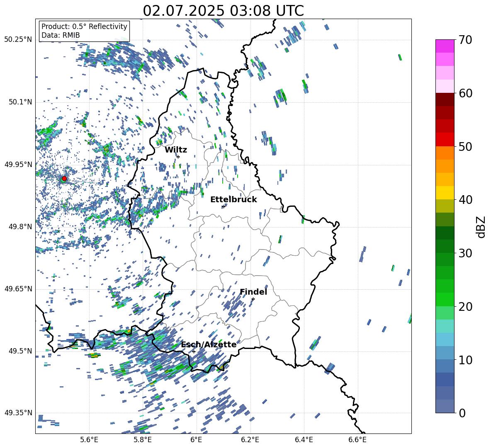Click the Esch/Alzette location cross marker

(194, 351)
